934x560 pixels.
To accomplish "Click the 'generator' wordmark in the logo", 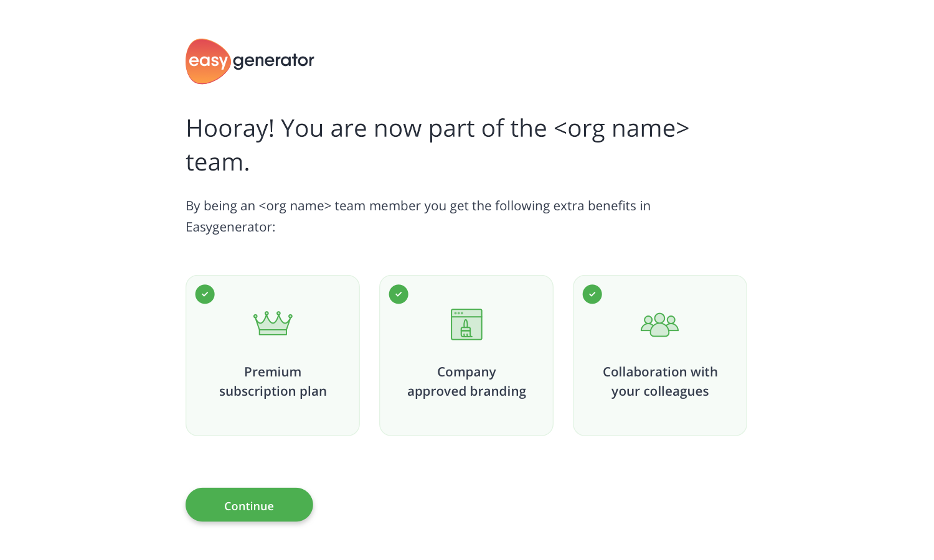I will (273, 61).
